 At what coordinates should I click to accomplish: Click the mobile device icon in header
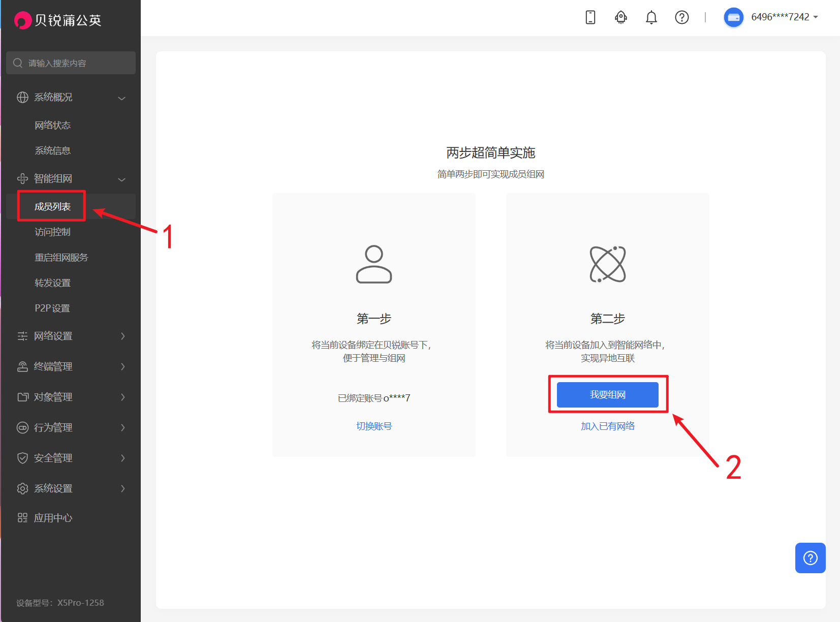(590, 17)
